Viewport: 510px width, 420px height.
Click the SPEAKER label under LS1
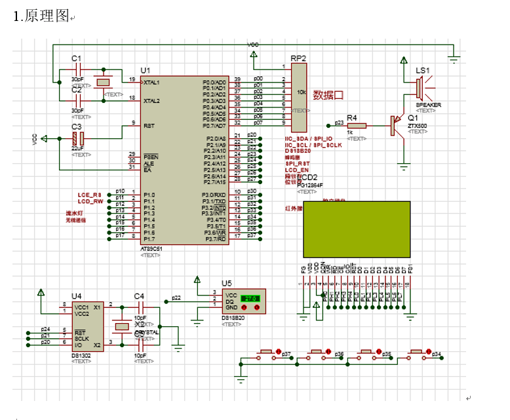tap(428, 105)
